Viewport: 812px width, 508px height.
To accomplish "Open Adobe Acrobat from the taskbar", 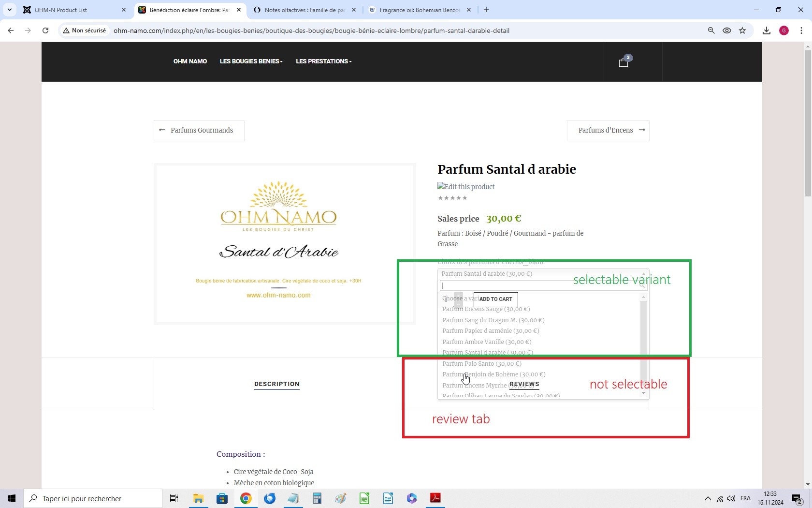I will coord(435,498).
